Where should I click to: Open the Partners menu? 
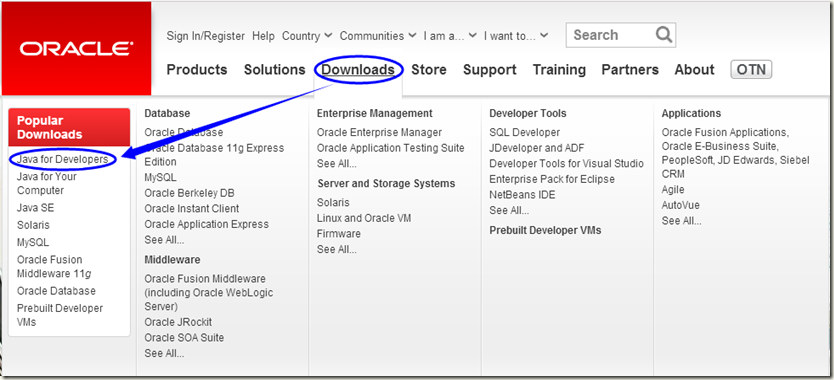click(630, 70)
